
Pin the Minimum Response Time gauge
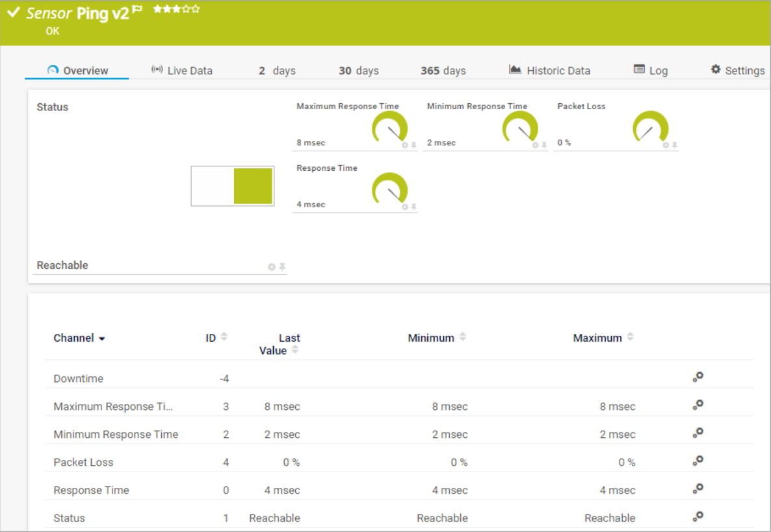pyautogui.click(x=544, y=146)
